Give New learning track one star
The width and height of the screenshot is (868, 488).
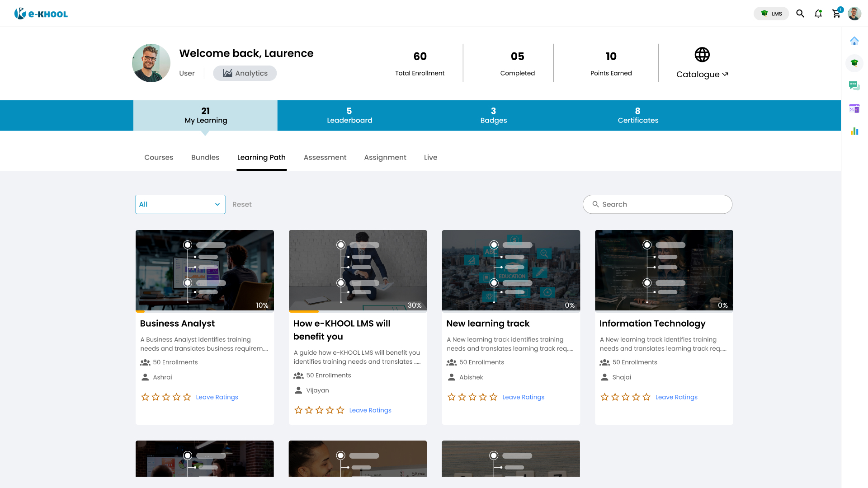click(x=451, y=397)
